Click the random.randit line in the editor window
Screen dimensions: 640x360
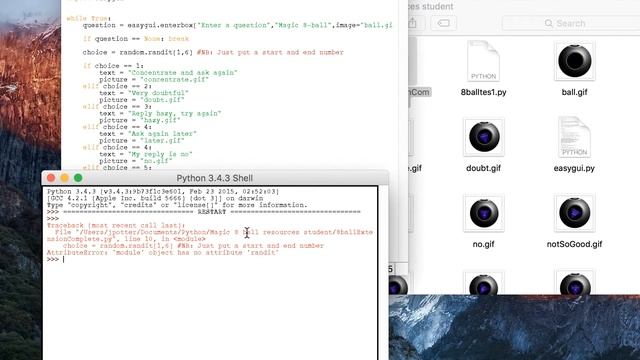click(x=213, y=52)
